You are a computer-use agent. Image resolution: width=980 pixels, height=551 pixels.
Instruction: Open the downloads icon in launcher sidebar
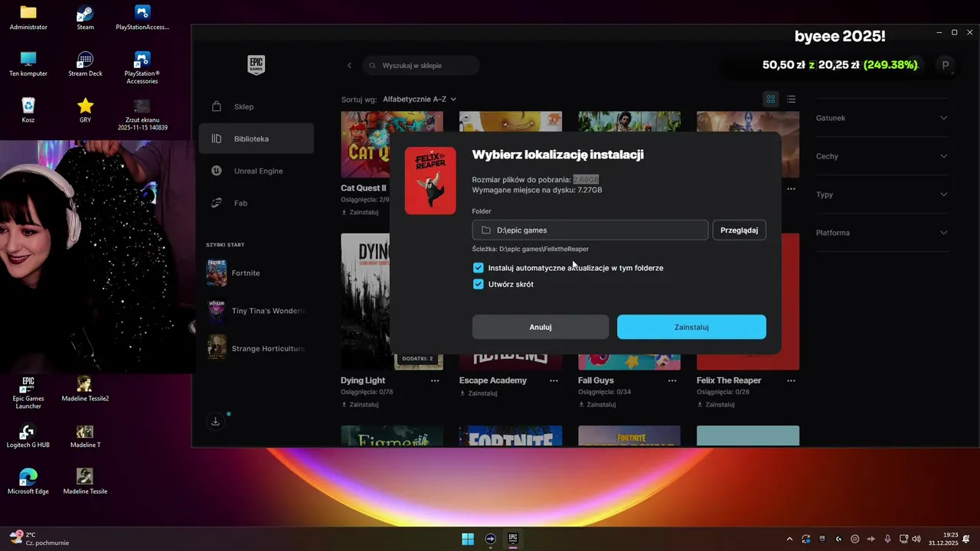[x=216, y=422]
